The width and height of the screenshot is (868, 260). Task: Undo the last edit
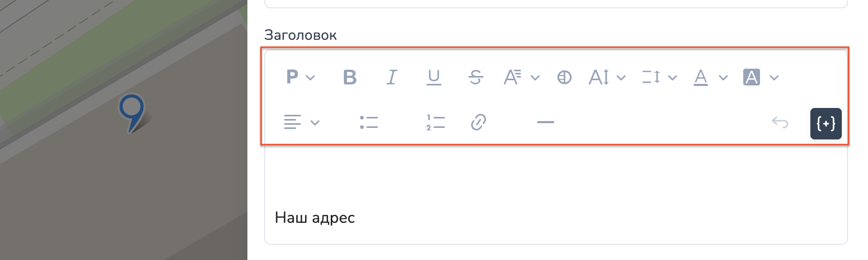780,123
